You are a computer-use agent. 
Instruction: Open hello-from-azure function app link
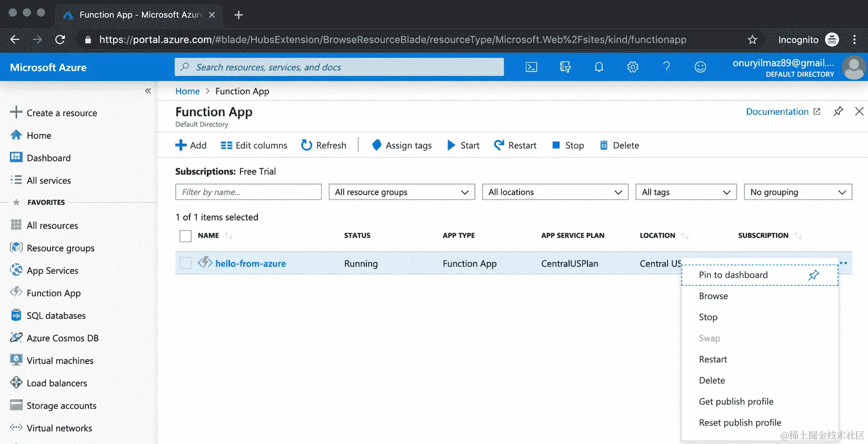[251, 264]
